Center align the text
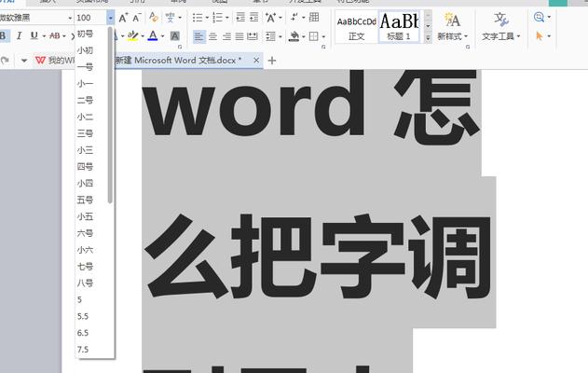Viewport: 588px width, 373px height. click(212, 36)
